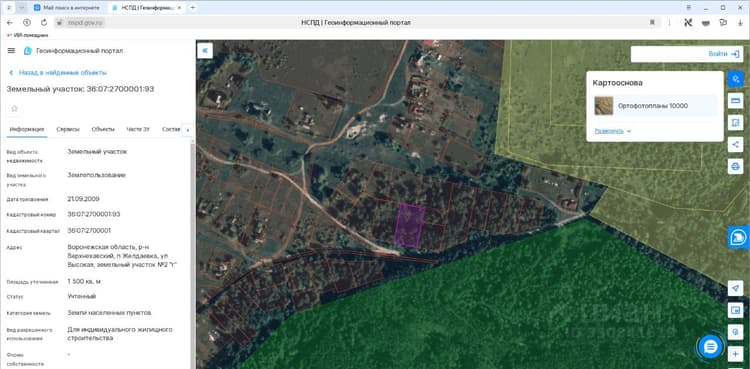Select the ruler measurement tool
The width and height of the screenshot is (750, 369).
(x=735, y=101)
